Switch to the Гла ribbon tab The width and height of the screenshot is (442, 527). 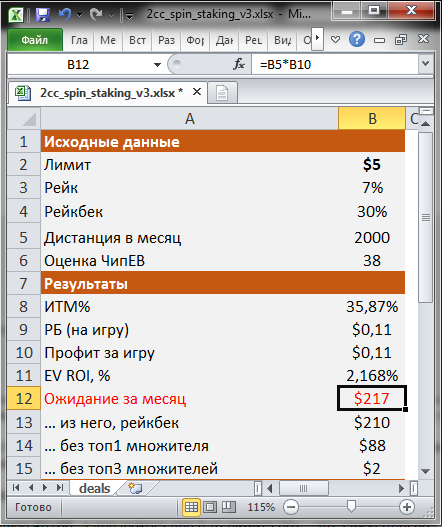[x=79, y=40]
